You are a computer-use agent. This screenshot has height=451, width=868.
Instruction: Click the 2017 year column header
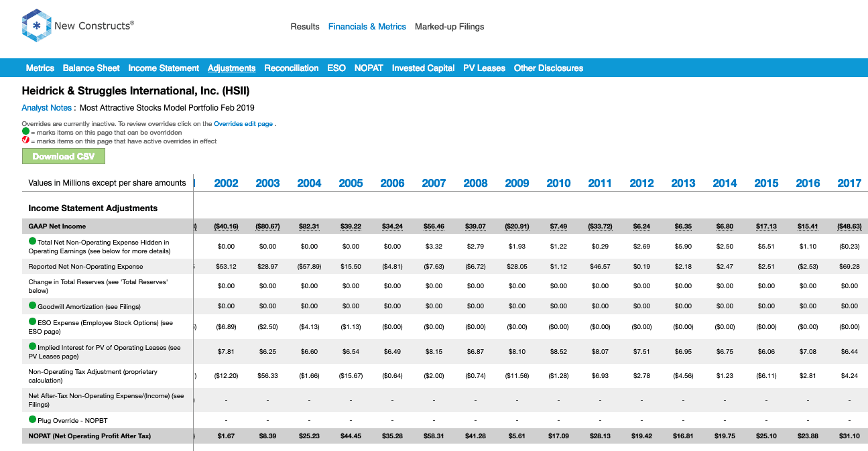click(x=849, y=183)
